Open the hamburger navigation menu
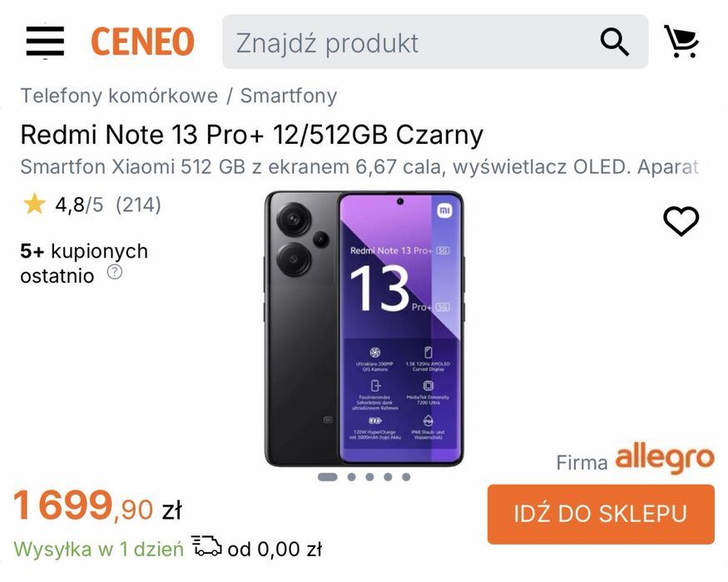728x582 pixels. pos(45,42)
